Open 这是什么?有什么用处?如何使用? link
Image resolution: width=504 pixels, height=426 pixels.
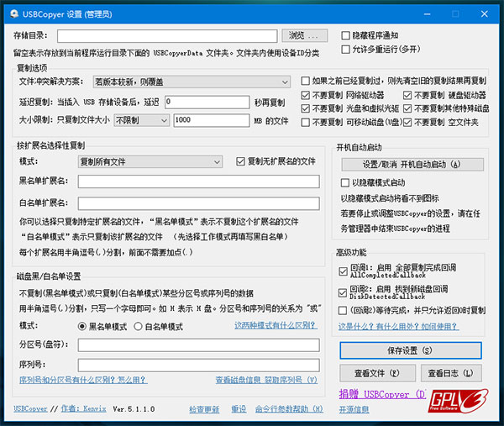pos(398,326)
